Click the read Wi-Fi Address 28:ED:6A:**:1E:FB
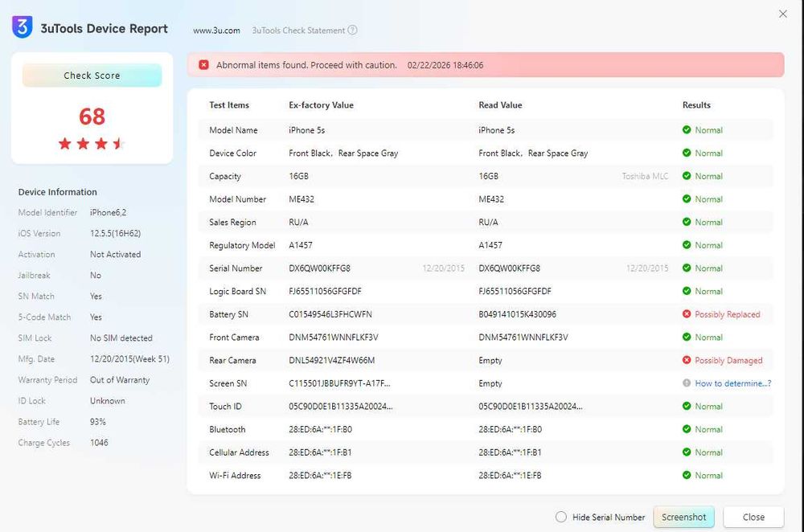Image resolution: width=804 pixels, height=532 pixels. (x=510, y=476)
